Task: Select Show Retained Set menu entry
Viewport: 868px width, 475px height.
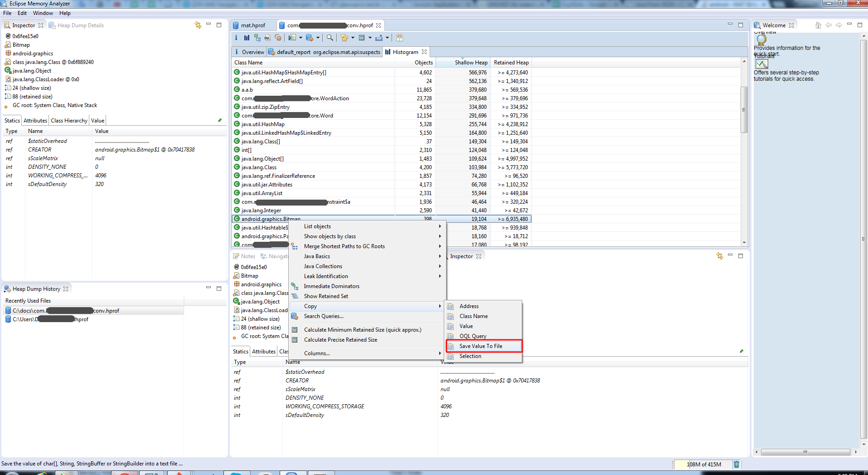Action: [367, 296]
